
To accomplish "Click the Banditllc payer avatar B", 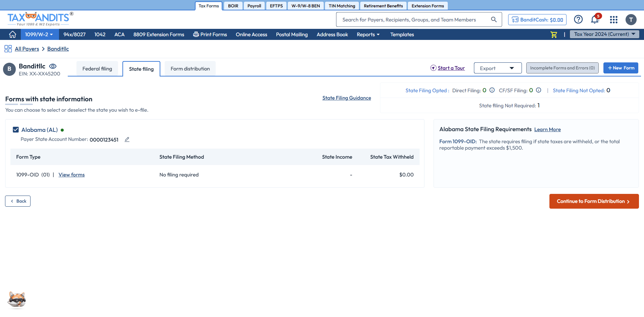I will (9, 69).
